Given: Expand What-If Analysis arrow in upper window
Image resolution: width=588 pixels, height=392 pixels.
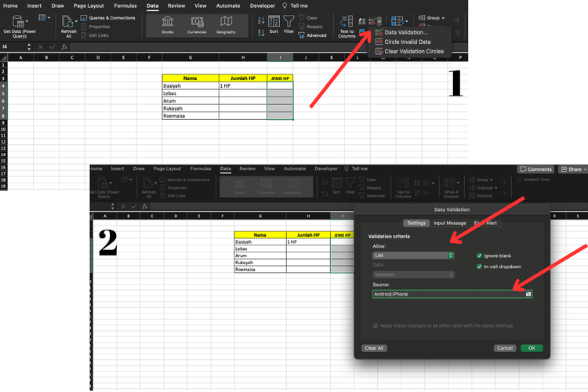Looking at the screenshot, I should [x=406, y=21].
